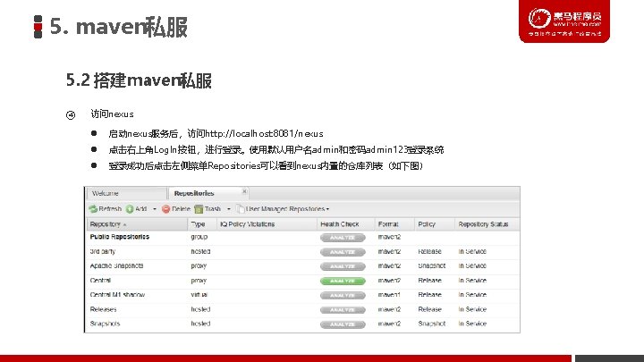Click the '5. maven私服' slide title
This screenshot has width=644, height=362.
[118, 27]
